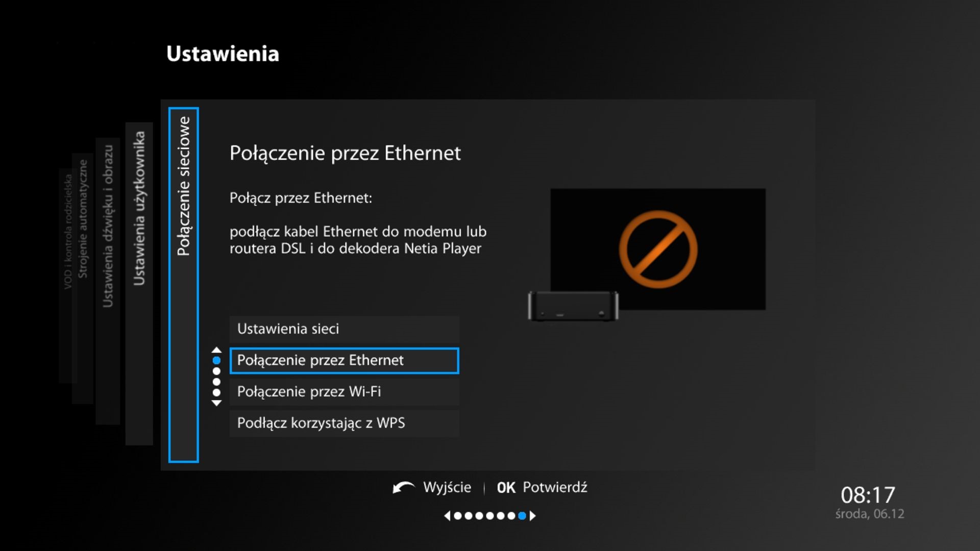Click the 08:17 clock display

pyautogui.click(x=868, y=495)
